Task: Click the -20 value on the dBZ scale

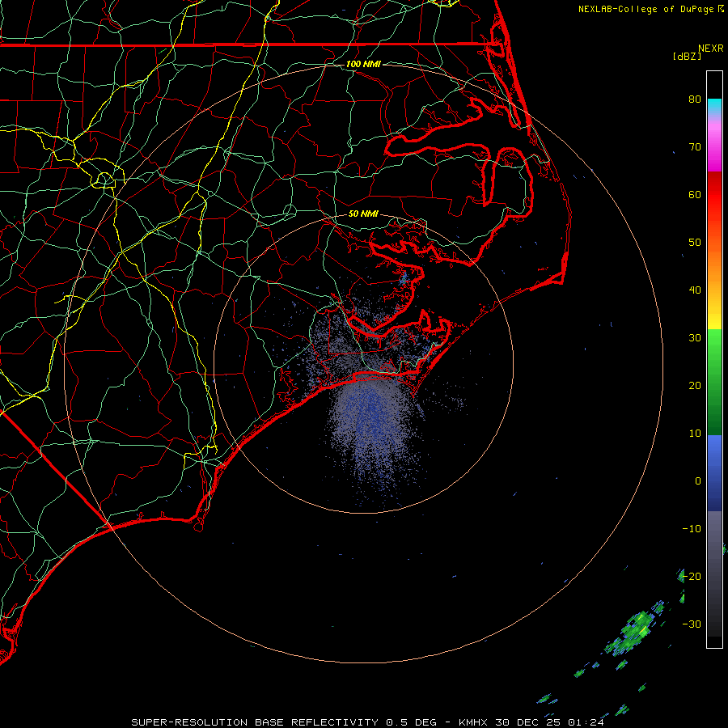Action: (692, 576)
